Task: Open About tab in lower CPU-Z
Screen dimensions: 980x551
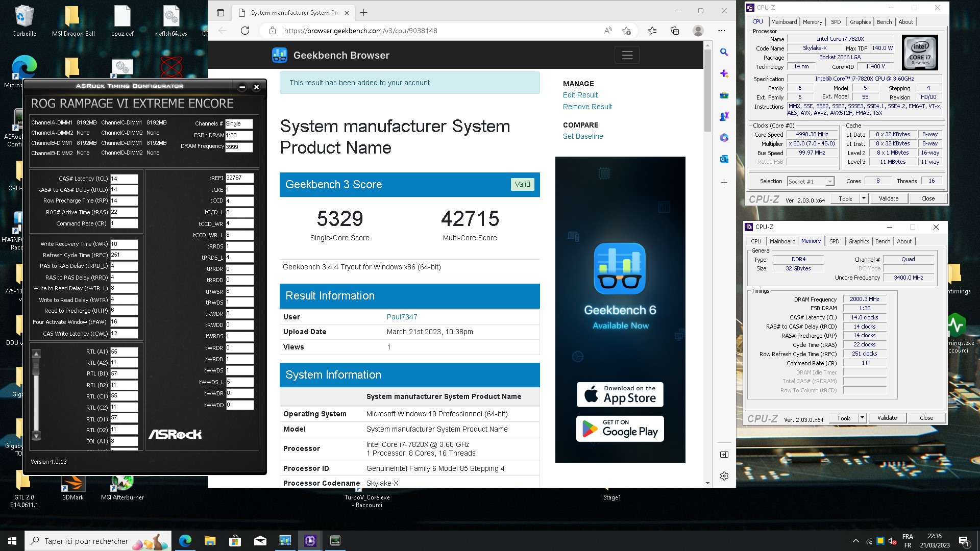Action: coord(904,241)
